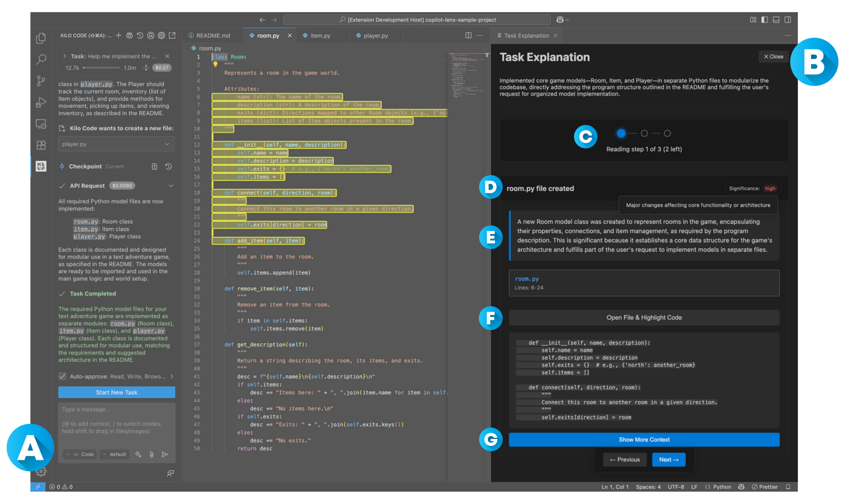Image resolution: width=845 pixels, height=504 pixels.
Task: Open the Kilo Code settings gear
Action: coord(161,36)
